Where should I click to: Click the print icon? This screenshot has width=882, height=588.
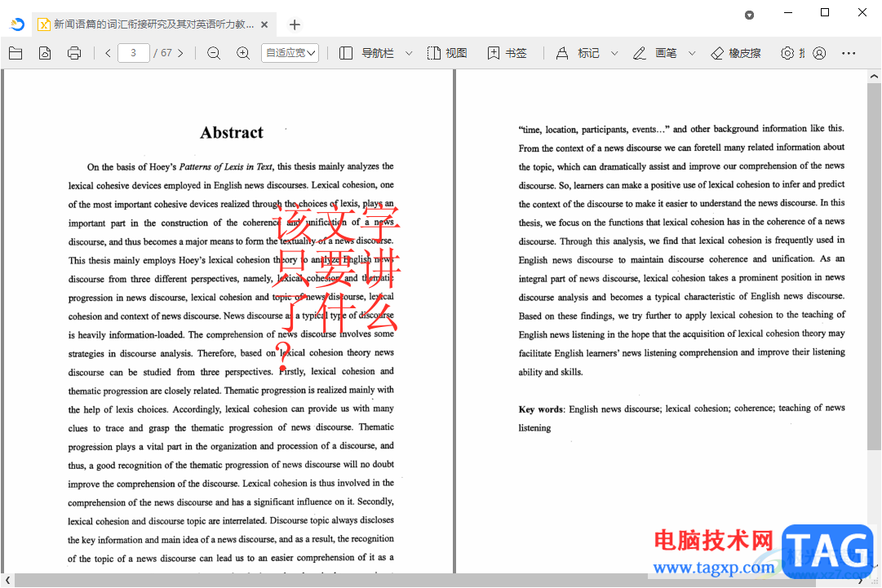pos(73,53)
